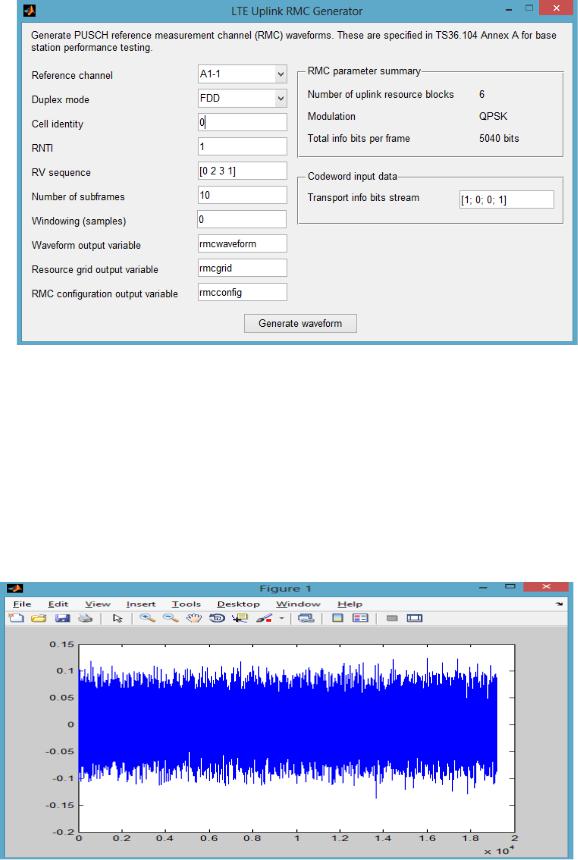Click the Save Figure disk icon
Image resolution: width=578 pixels, height=860 pixels.
[x=62, y=618]
